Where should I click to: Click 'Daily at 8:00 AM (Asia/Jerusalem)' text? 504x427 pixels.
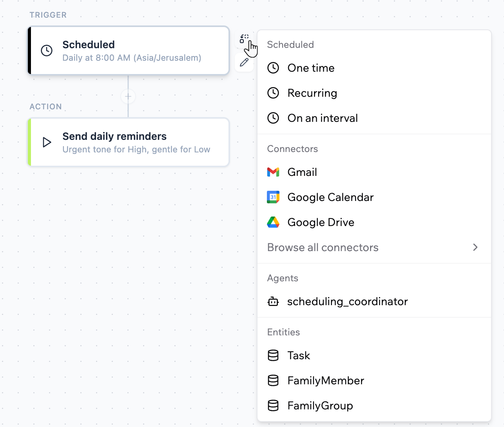132,58
